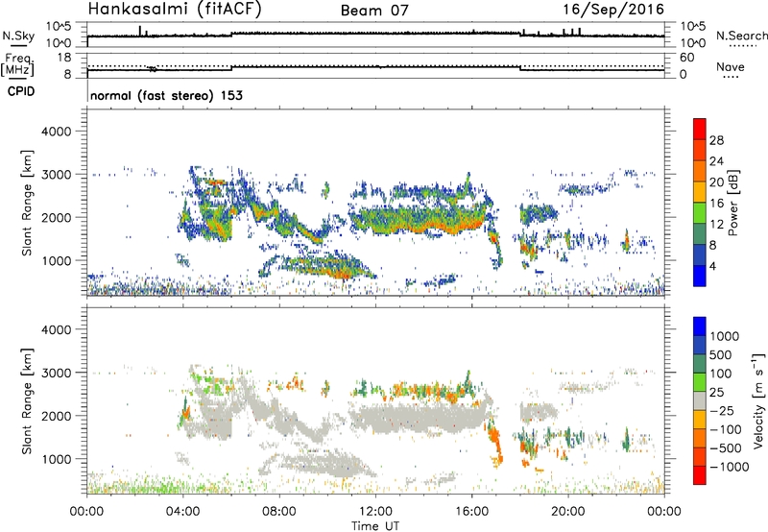Click the -500 tick on the Velocity colorbar

pos(726,447)
